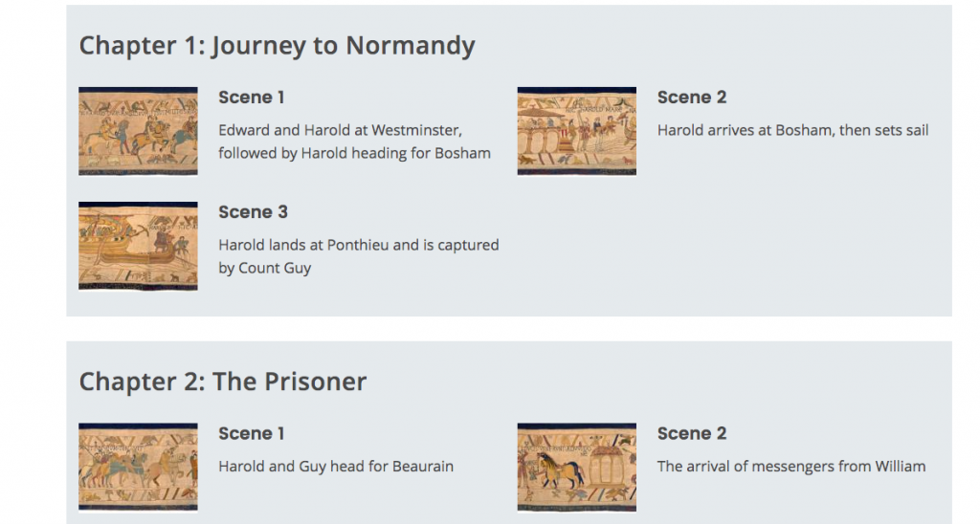
Task: Click 'followed by Harold heading for Bosham' line
Action: pyautogui.click(x=354, y=154)
